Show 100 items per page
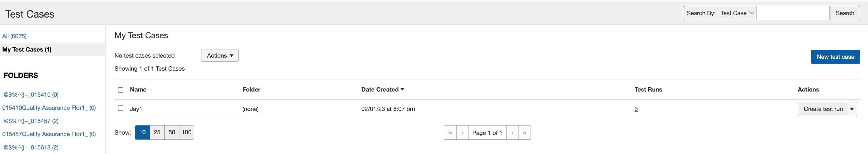Viewport: 868px width, 154px height. tap(186, 132)
